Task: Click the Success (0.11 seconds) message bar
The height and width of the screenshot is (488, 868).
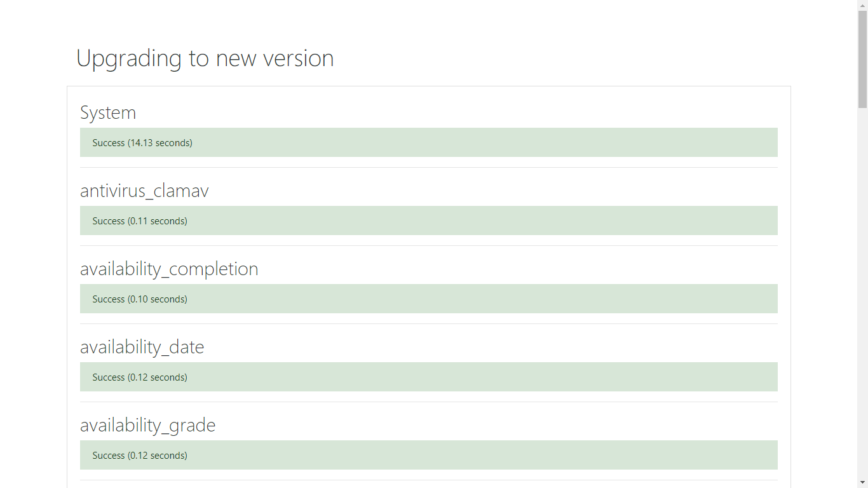Action: pyautogui.click(x=428, y=220)
